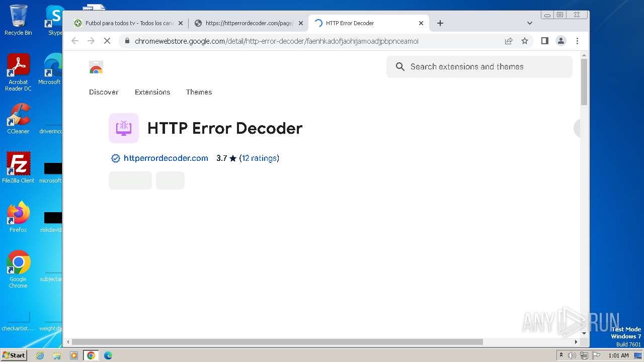Click the HTTP Error Decoder extension icon
This screenshot has height=362, width=644.
124,128
